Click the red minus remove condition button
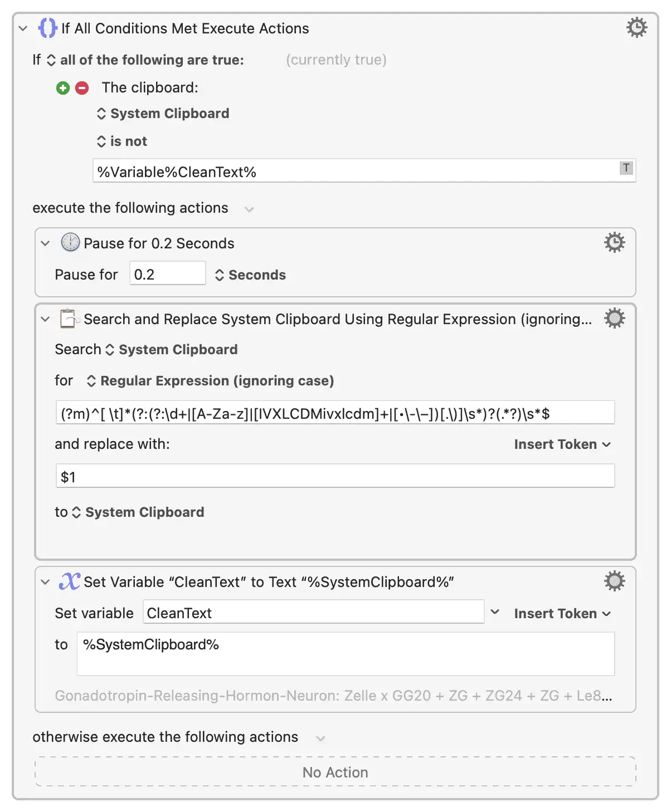Screen dimensions: 671x812 pos(82,88)
